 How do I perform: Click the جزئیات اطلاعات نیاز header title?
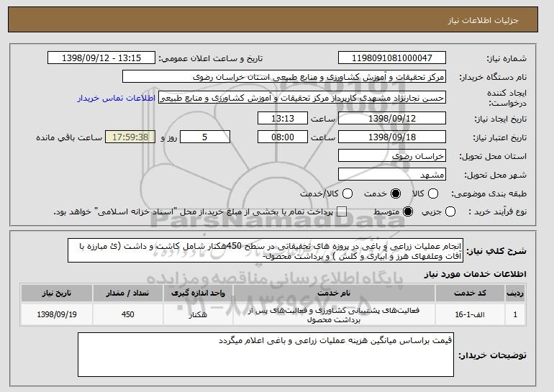(x=483, y=20)
